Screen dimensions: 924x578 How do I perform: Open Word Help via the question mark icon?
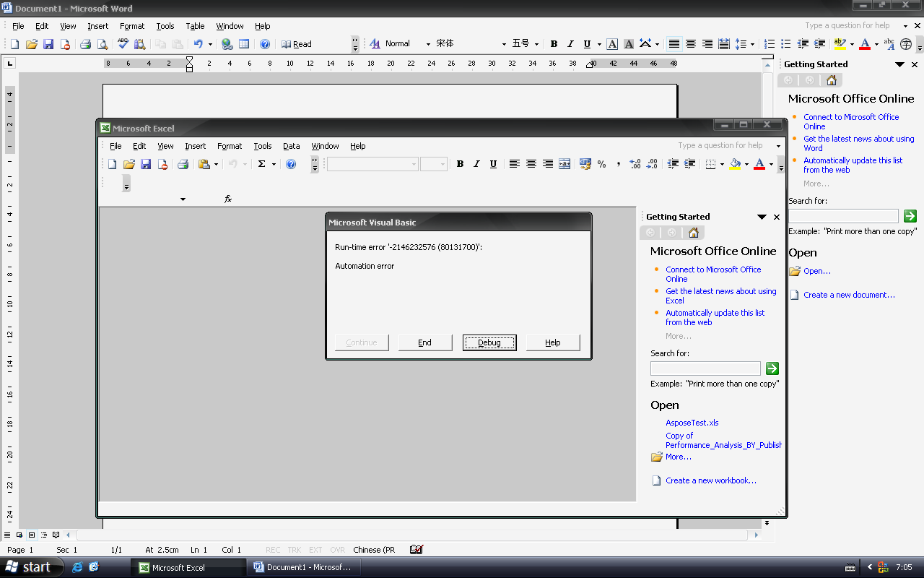[x=265, y=44]
